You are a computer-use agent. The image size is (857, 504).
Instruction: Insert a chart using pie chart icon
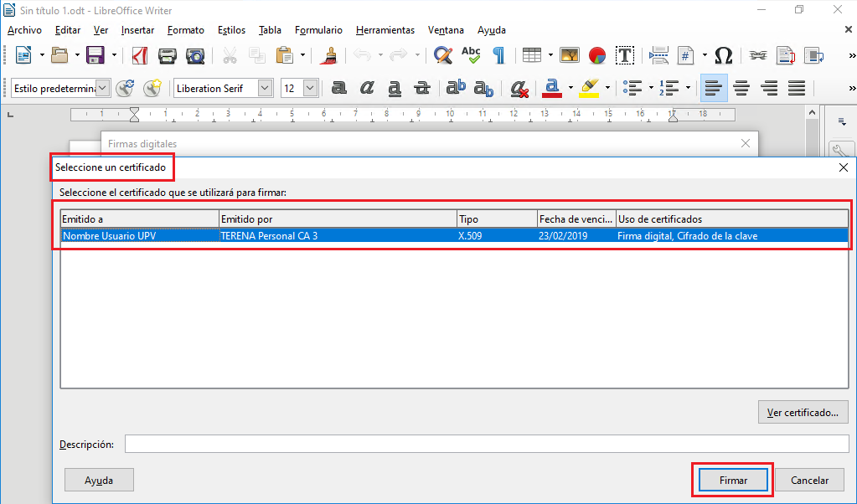tap(596, 55)
